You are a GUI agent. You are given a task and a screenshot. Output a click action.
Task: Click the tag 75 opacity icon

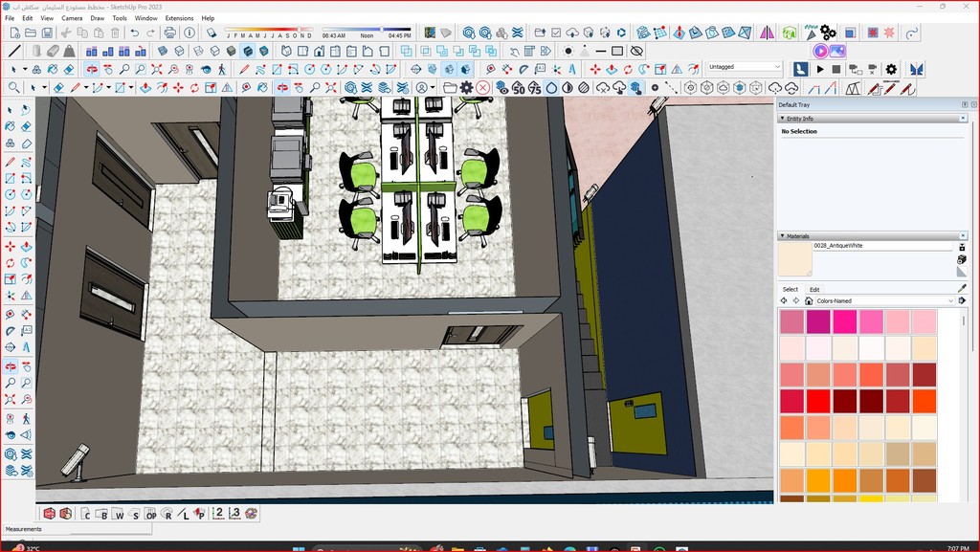tap(534, 88)
